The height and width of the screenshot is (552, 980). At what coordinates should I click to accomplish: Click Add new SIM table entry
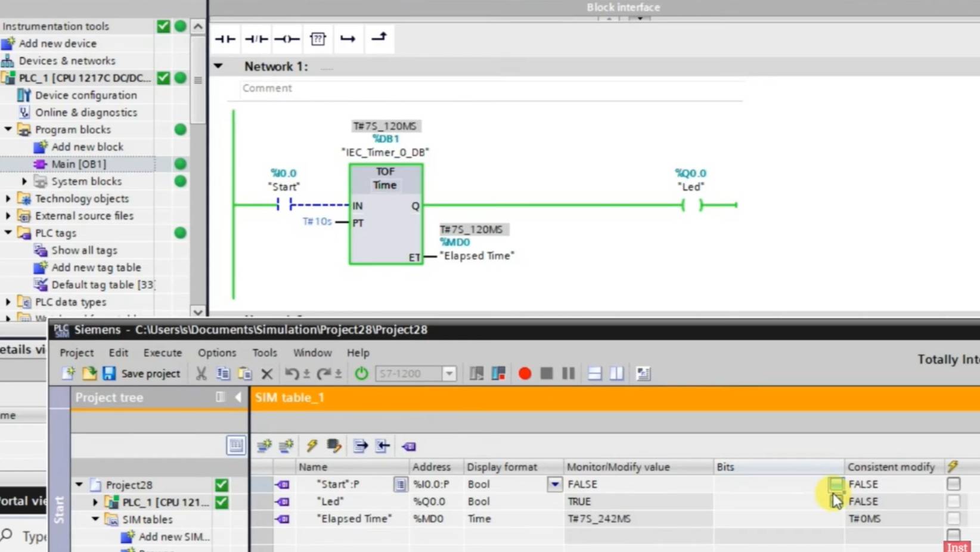coord(173,537)
